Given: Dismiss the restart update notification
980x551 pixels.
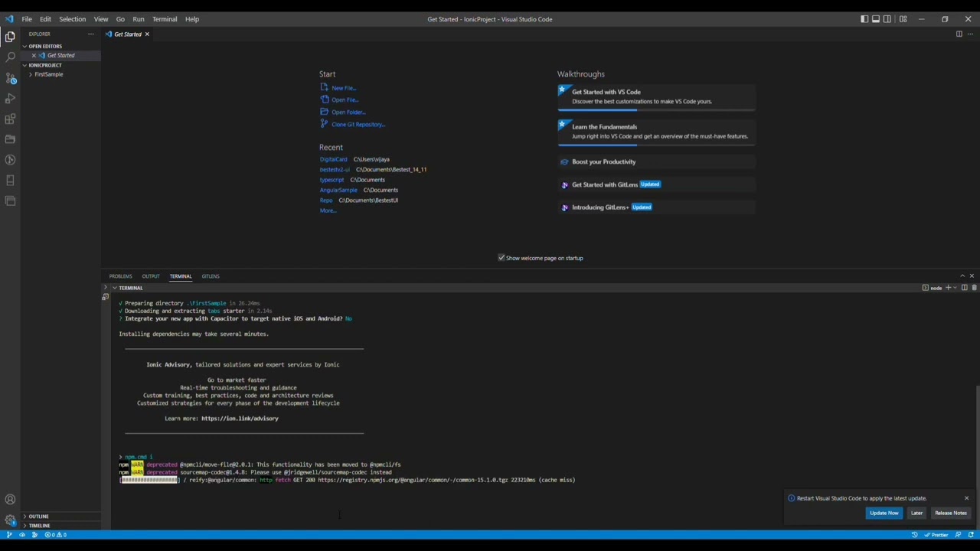Looking at the screenshot, I should pos(966,498).
